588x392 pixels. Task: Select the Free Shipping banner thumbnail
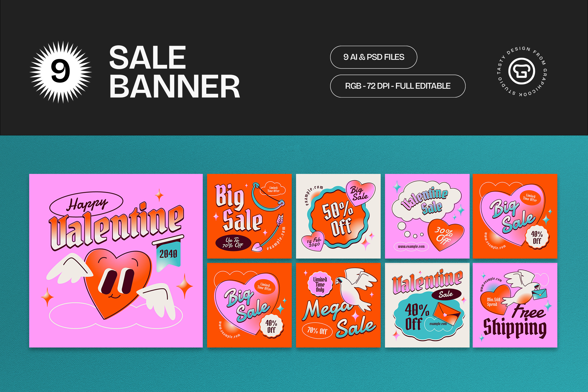pos(515,305)
